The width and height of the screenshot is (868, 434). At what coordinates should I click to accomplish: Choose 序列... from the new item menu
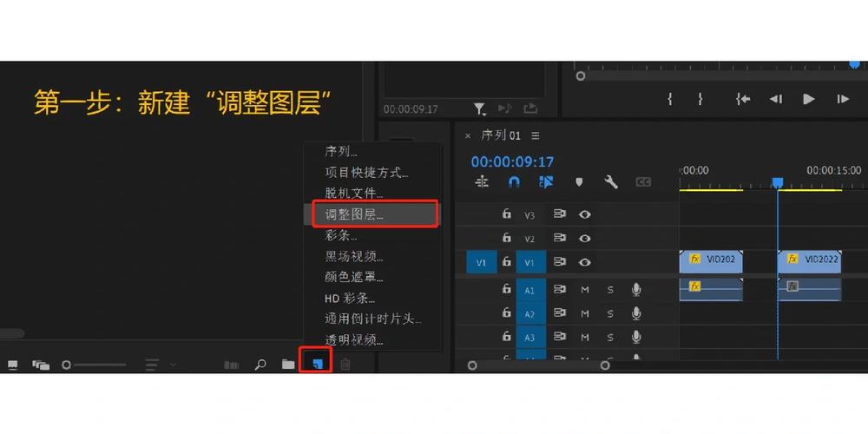pos(340,152)
